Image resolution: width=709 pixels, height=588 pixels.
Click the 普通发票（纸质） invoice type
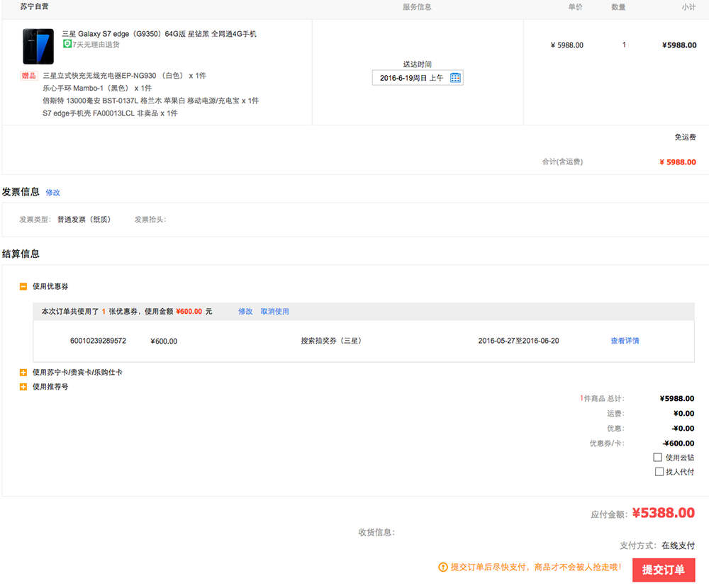(84, 220)
